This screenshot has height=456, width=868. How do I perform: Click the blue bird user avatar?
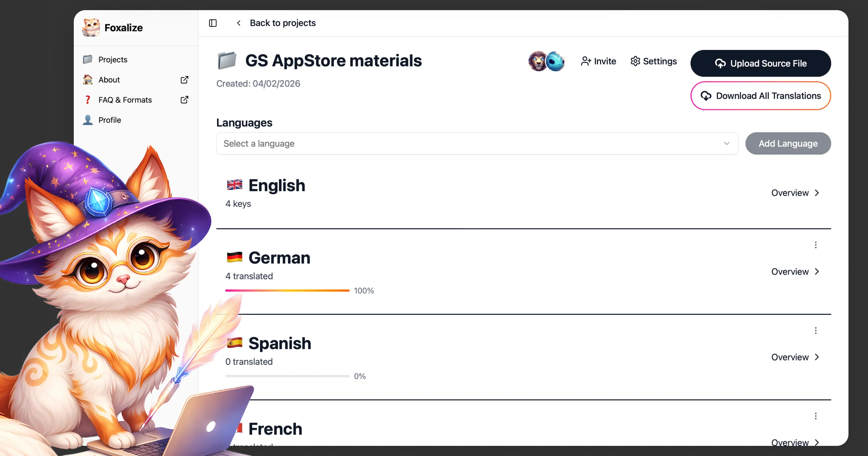pos(555,61)
